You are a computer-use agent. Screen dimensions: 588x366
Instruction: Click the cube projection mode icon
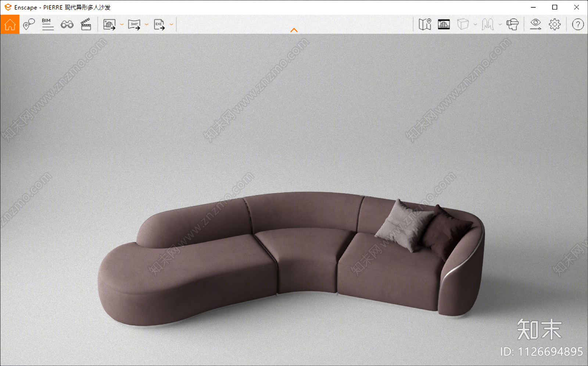[x=463, y=24]
